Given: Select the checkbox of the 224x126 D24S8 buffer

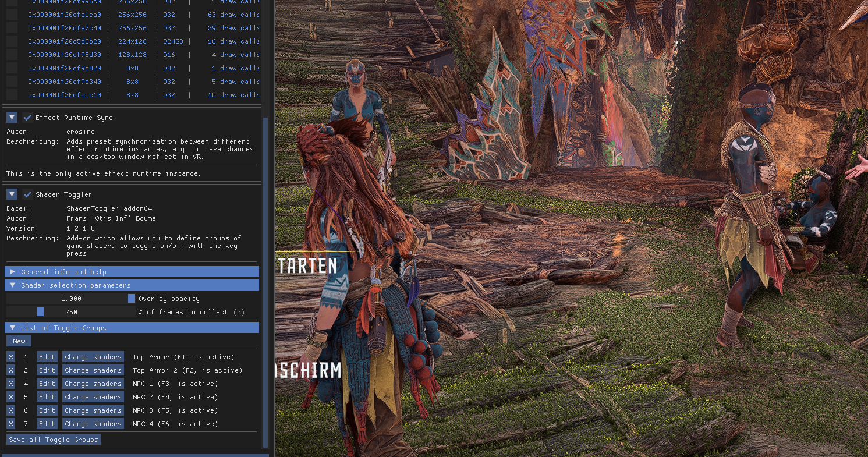Looking at the screenshot, I should [12, 41].
